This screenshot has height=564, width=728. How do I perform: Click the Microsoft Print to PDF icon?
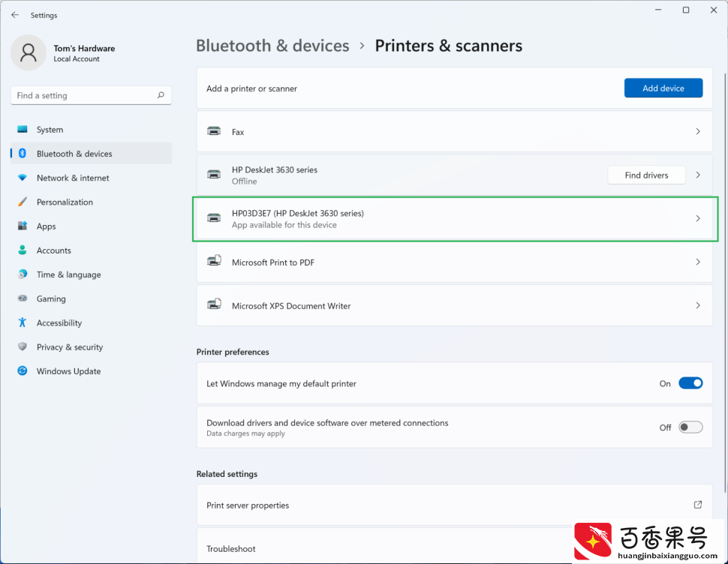coord(214,261)
